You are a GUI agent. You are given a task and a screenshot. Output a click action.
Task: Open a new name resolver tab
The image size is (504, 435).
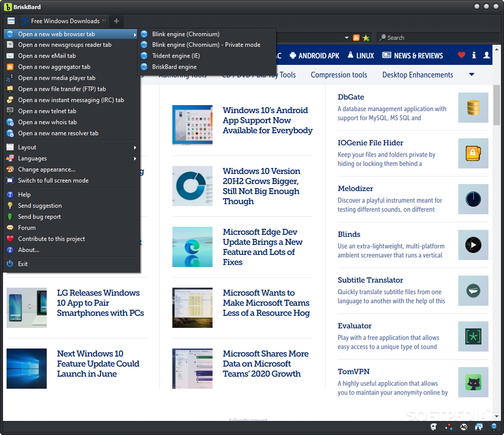72,133
